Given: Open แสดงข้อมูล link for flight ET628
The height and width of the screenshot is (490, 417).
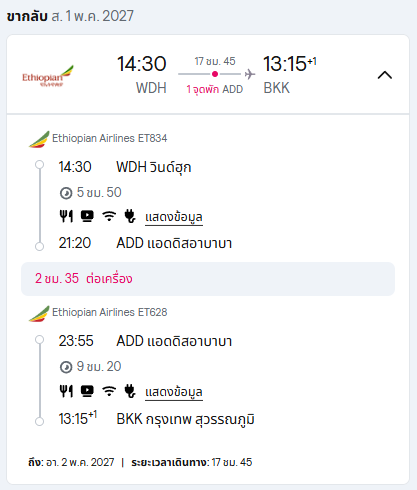Looking at the screenshot, I should (x=174, y=392).
